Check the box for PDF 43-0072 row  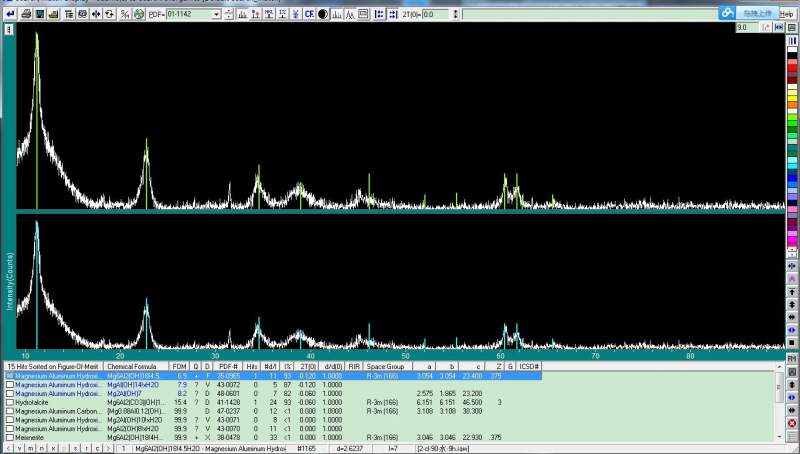point(10,385)
